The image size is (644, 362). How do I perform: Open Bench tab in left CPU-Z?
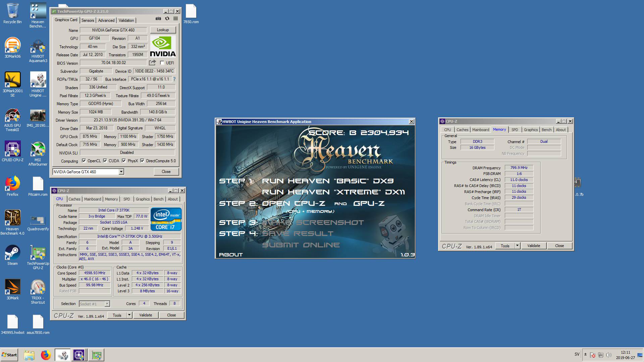click(158, 199)
